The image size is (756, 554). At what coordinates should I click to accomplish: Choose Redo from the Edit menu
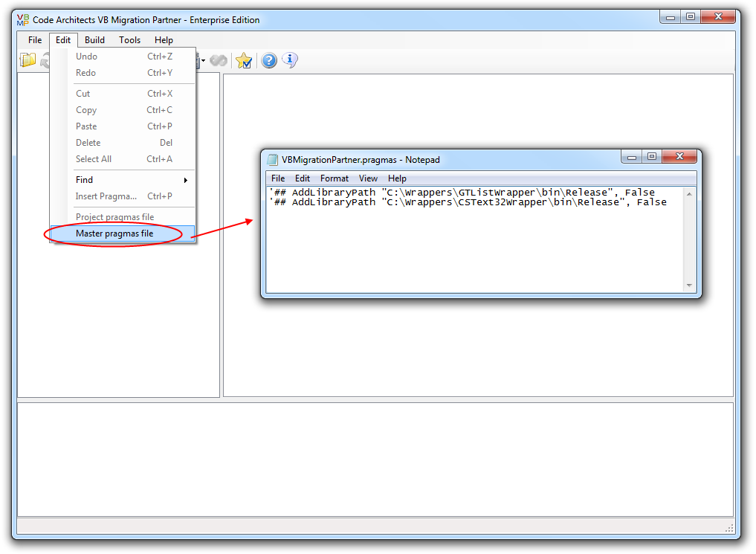click(123, 73)
